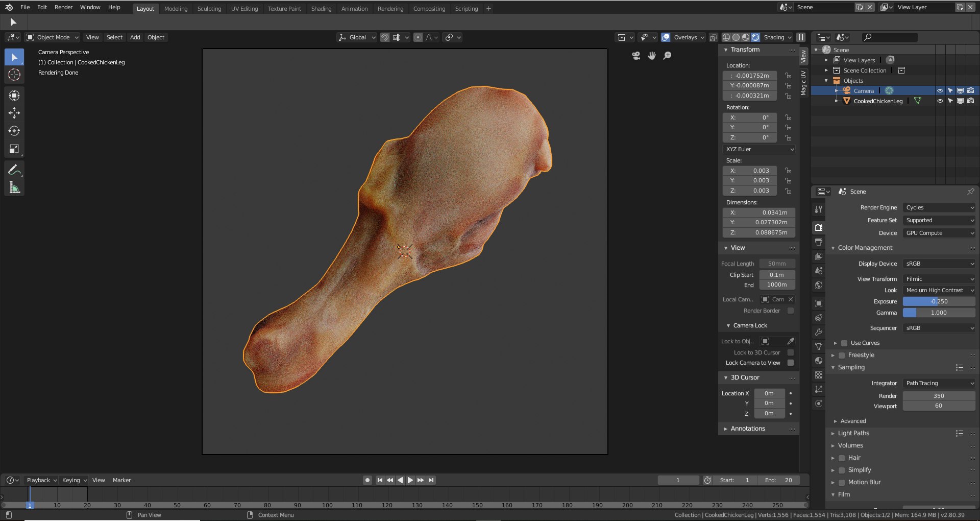Click the Exposure slider
The height and width of the screenshot is (521, 980).
tap(939, 301)
